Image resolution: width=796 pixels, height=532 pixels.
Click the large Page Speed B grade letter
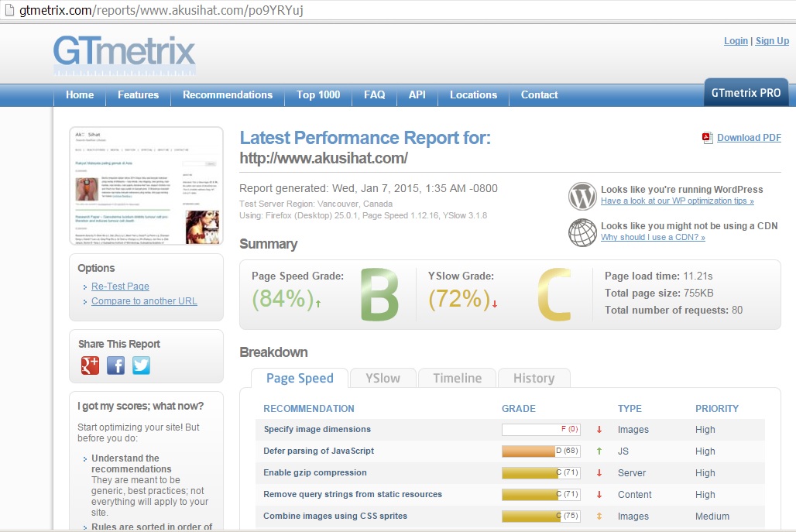379,295
